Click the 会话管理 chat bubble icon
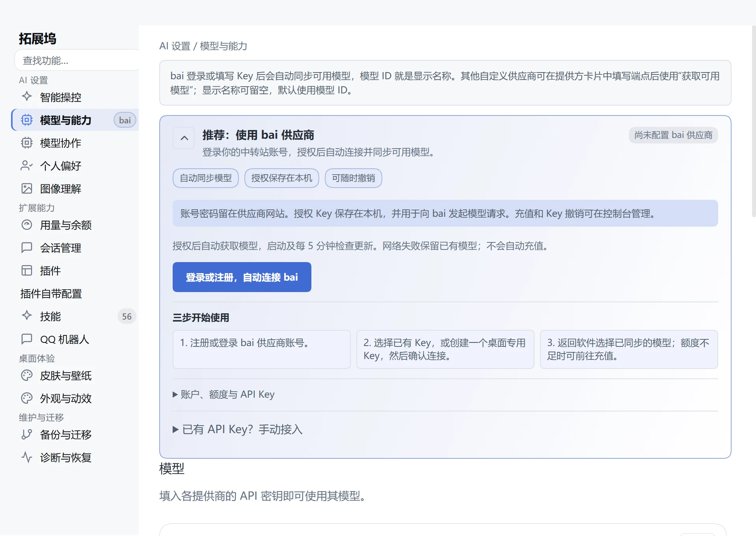Screen dimensions: 756x536 27,248
